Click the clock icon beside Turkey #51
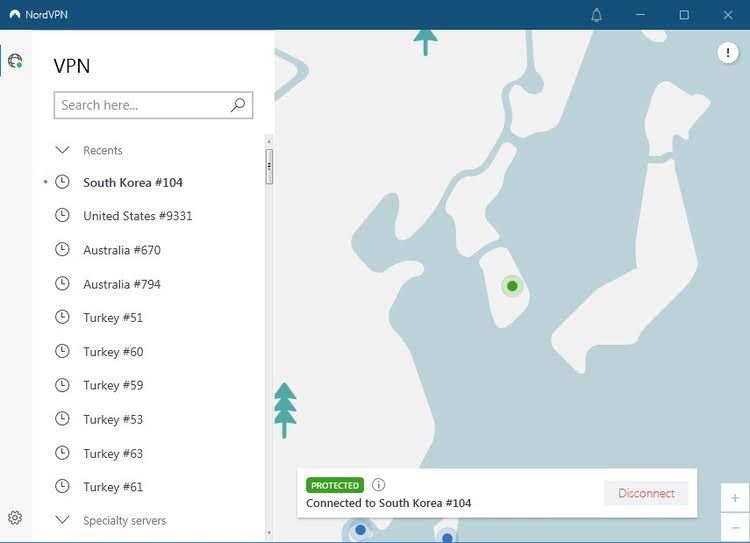 point(62,317)
